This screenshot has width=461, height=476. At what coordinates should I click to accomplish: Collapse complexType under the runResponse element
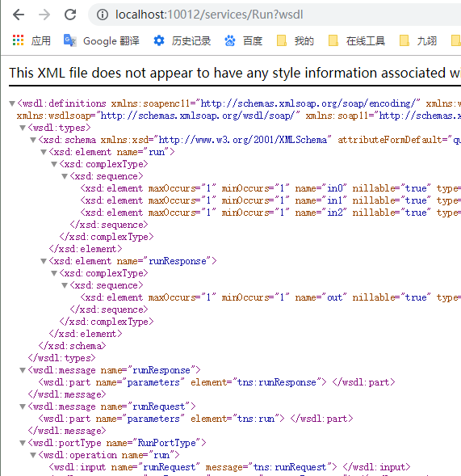54,273
